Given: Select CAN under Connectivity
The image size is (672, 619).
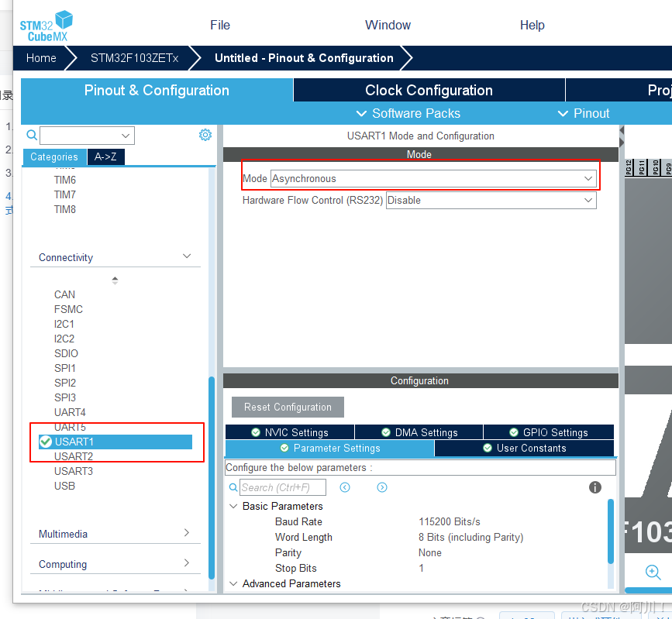Looking at the screenshot, I should [64, 294].
